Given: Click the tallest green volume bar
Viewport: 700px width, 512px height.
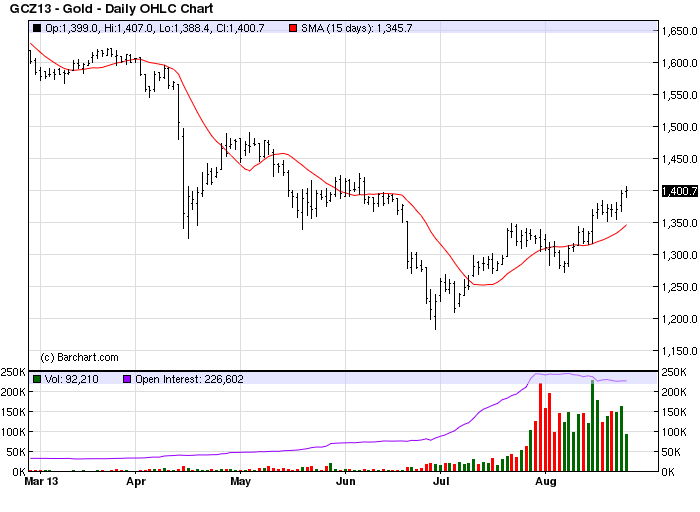Looking at the screenshot, I should pyautogui.click(x=592, y=426).
